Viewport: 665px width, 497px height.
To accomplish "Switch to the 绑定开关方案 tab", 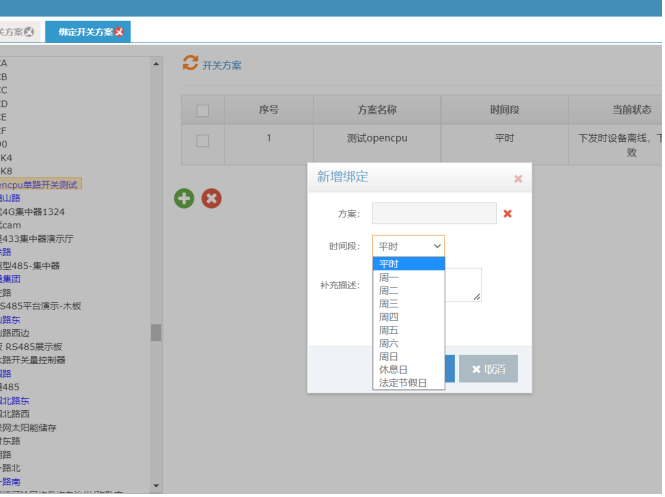I will click(x=85, y=32).
